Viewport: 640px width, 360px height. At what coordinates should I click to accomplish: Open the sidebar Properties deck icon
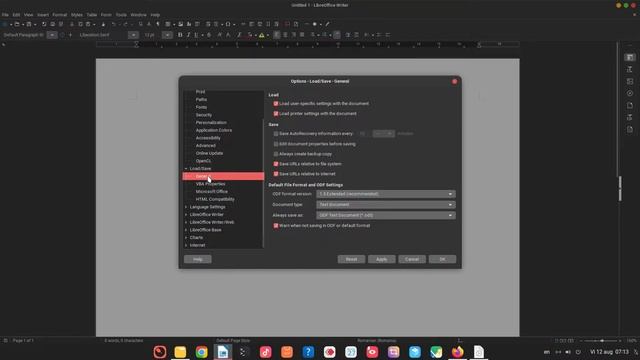tap(630, 58)
